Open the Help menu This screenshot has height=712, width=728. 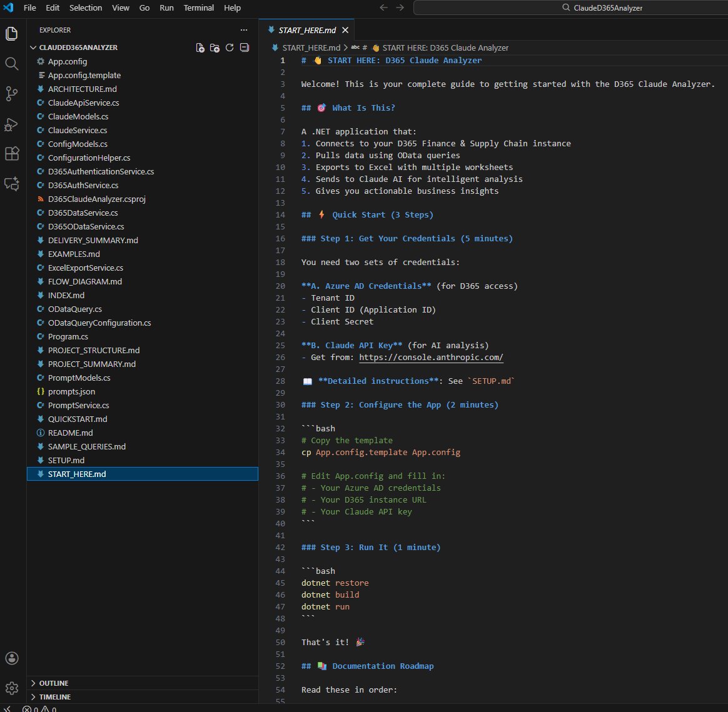tap(232, 8)
